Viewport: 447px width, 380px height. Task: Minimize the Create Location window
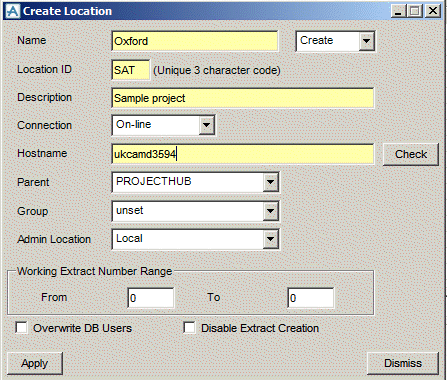(x=398, y=11)
